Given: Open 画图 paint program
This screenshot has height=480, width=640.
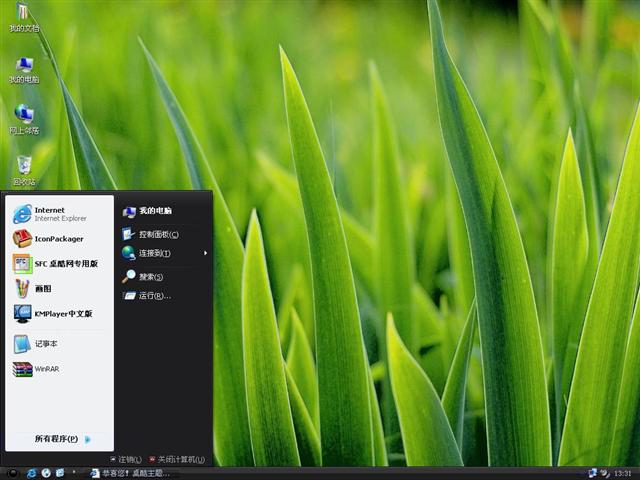Looking at the screenshot, I should point(60,289).
